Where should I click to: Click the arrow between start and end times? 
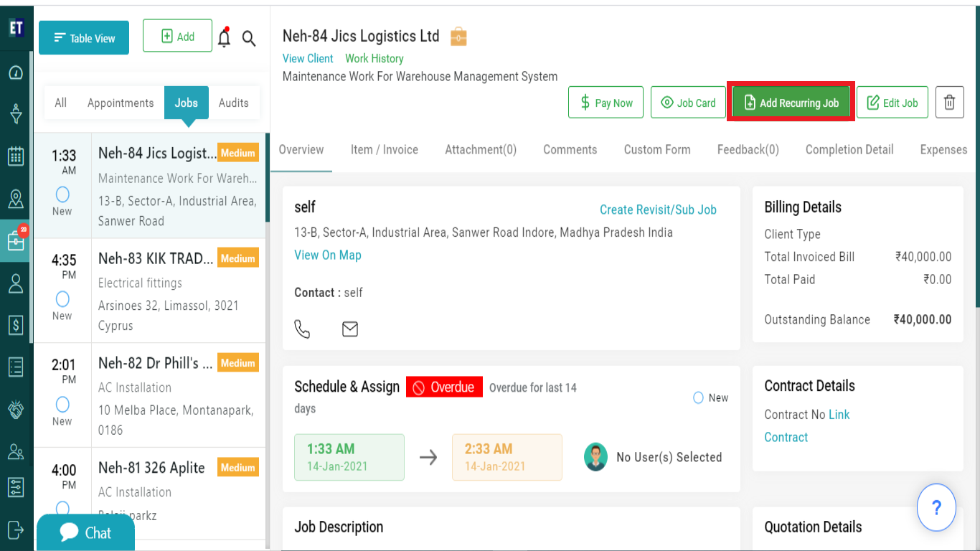point(428,458)
